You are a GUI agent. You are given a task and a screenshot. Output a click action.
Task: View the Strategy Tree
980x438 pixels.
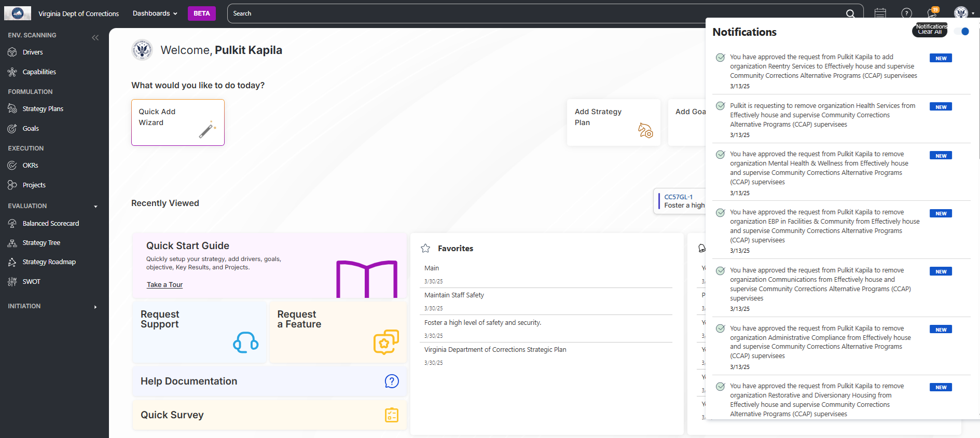point(41,243)
